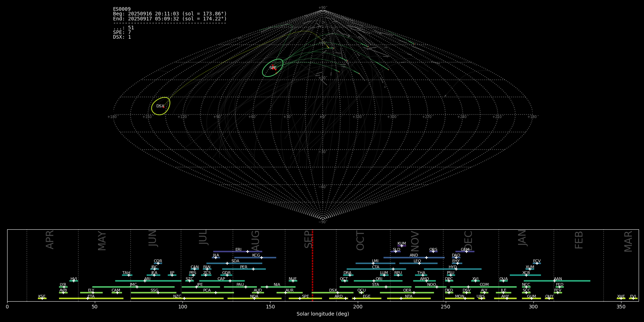Click the MAR month label in timeline
Viewport: 644px width, 322px height.
(628, 241)
